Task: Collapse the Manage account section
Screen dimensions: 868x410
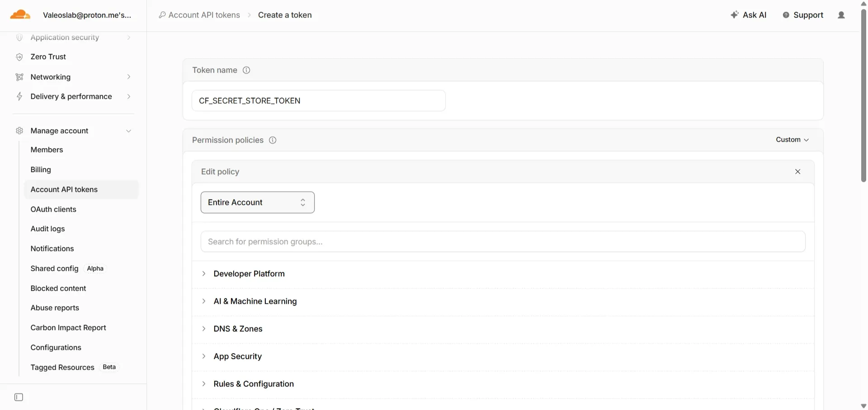Action: coord(129,131)
